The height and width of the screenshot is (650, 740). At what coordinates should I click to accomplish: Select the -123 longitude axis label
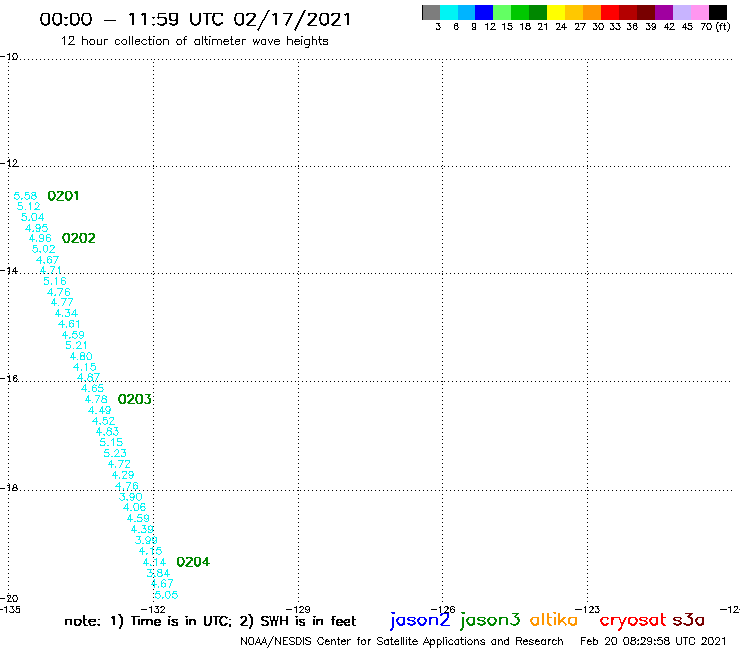pyautogui.click(x=588, y=609)
